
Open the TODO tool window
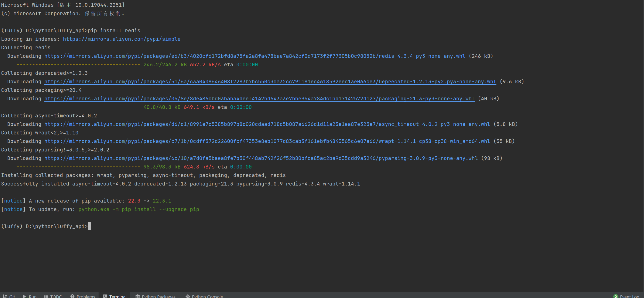tap(53, 296)
